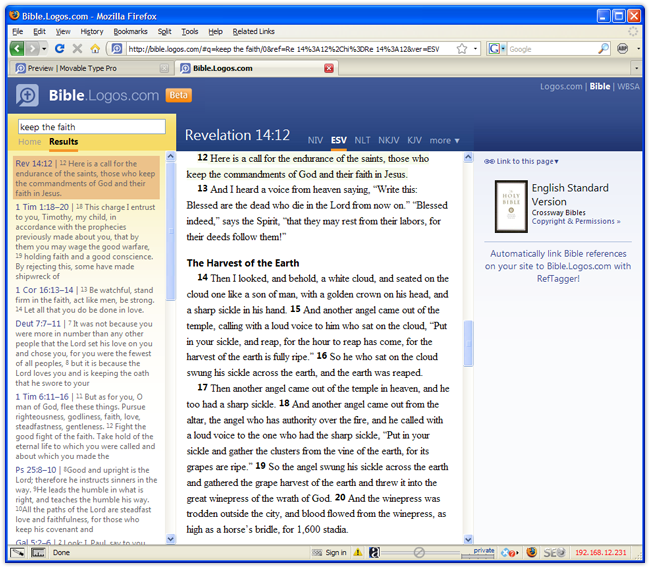
Task: Click the URL address field
Action: [x=290, y=49]
